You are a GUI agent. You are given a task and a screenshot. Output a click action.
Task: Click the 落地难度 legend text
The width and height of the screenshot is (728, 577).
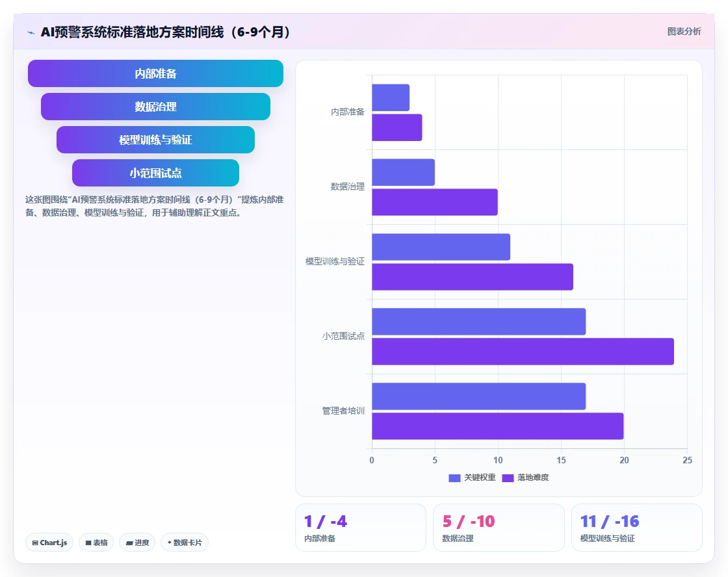[x=533, y=478]
